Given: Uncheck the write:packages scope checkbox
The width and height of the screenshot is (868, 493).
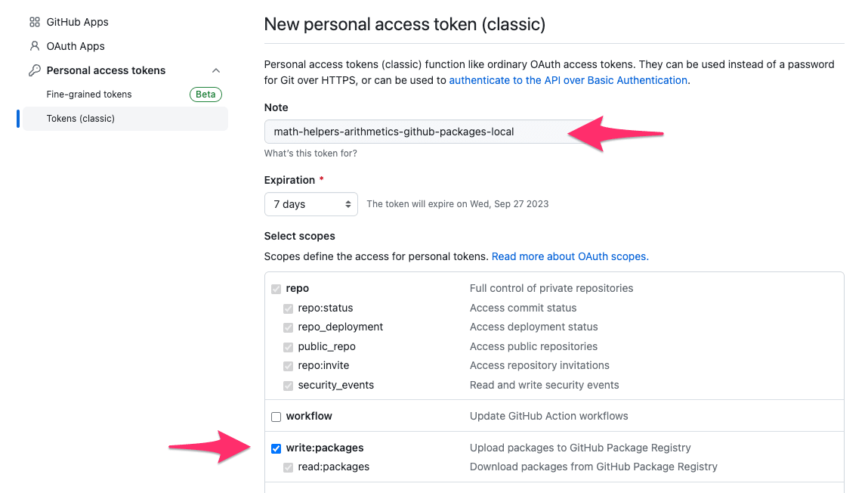Looking at the screenshot, I should [276, 448].
